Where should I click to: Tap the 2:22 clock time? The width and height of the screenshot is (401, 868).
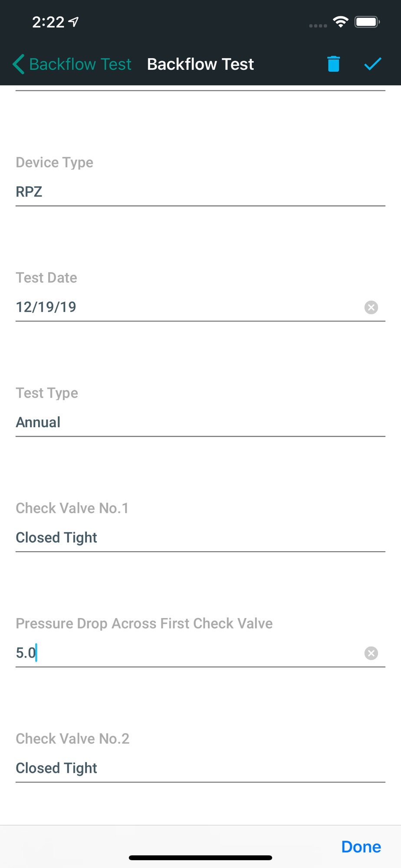pyautogui.click(x=48, y=22)
